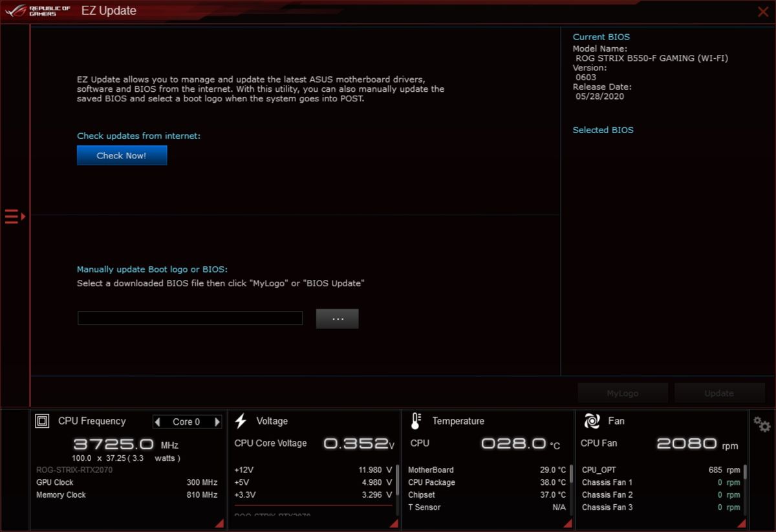Viewport: 776px width, 532px height.
Task: Click the release date 05/28/2020
Action: tap(600, 96)
